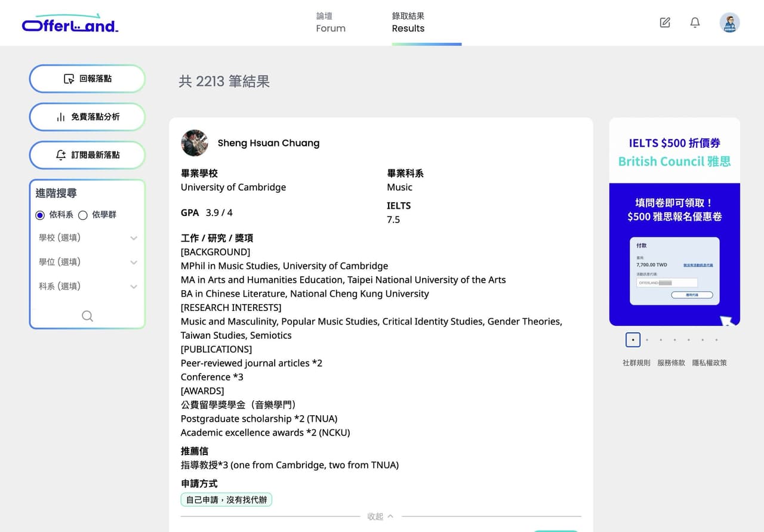The width and height of the screenshot is (764, 532).
Task: Open the user profile avatar menu
Action: tap(729, 23)
